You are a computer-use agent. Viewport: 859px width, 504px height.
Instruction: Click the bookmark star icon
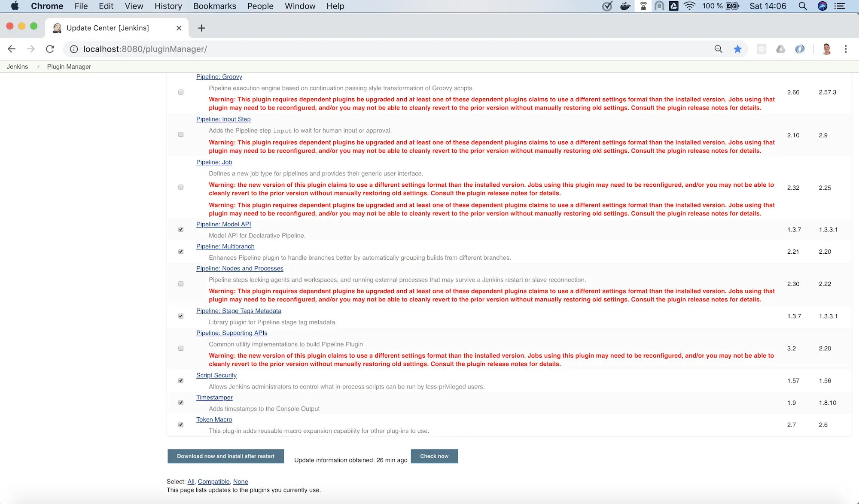point(737,49)
